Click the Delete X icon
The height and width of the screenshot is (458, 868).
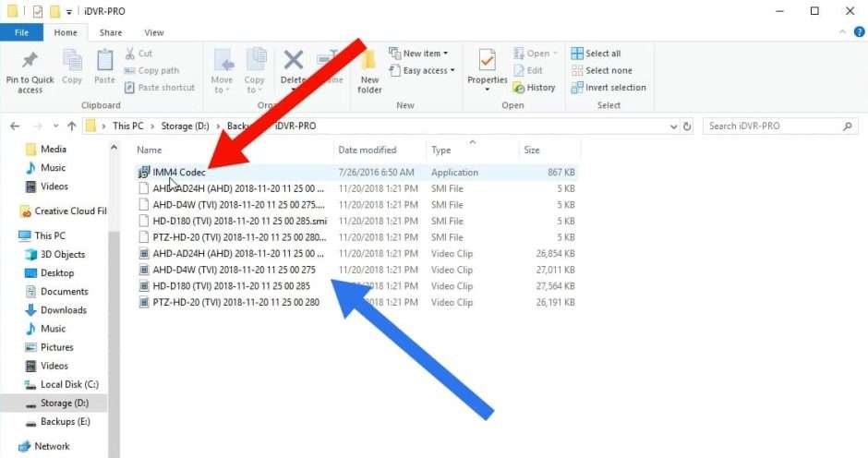coord(294,60)
